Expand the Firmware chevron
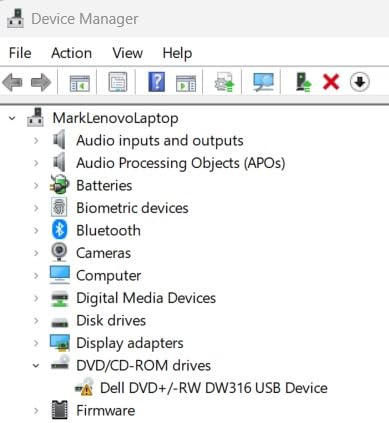Screen dimensions: 389x423 (x=36, y=411)
